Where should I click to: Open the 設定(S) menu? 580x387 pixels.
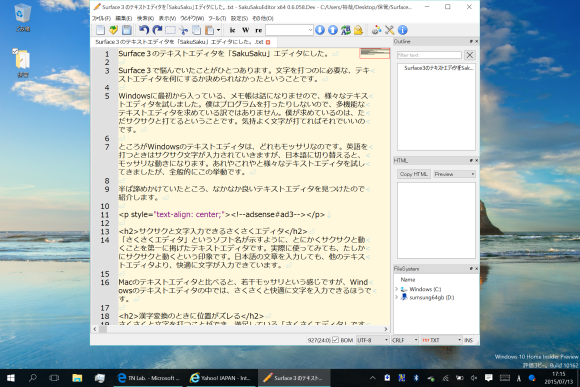(x=239, y=18)
